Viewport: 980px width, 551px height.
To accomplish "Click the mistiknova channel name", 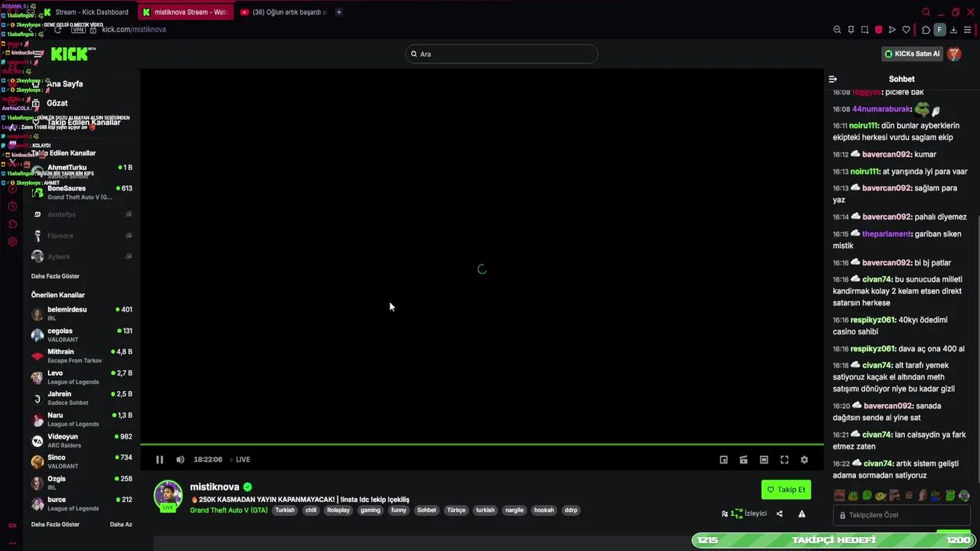I will (x=214, y=487).
